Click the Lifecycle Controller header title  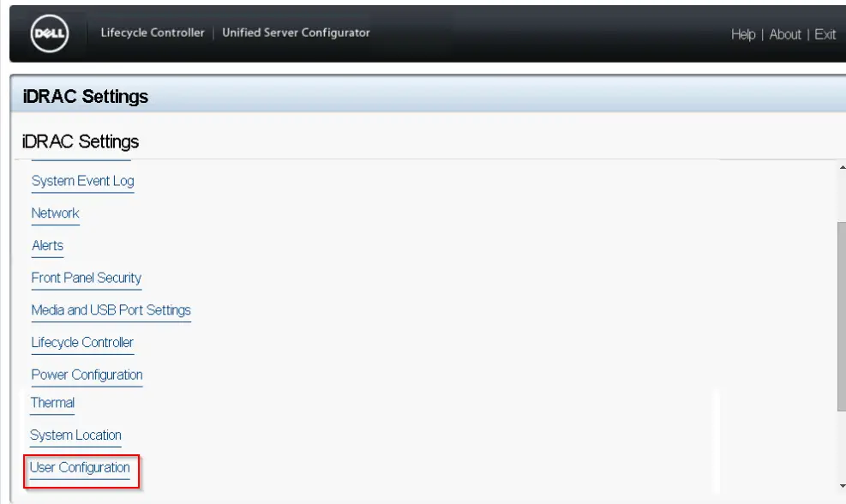(153, 33)
